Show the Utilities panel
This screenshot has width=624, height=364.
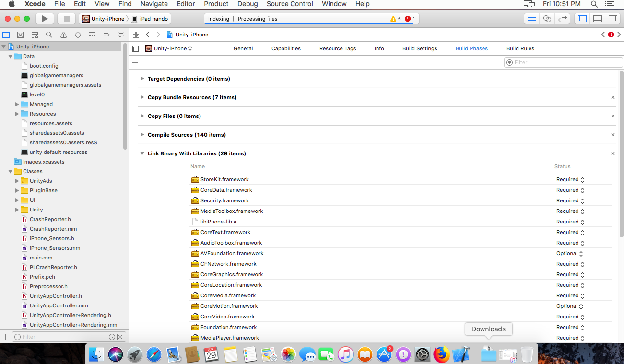[613, 18]
